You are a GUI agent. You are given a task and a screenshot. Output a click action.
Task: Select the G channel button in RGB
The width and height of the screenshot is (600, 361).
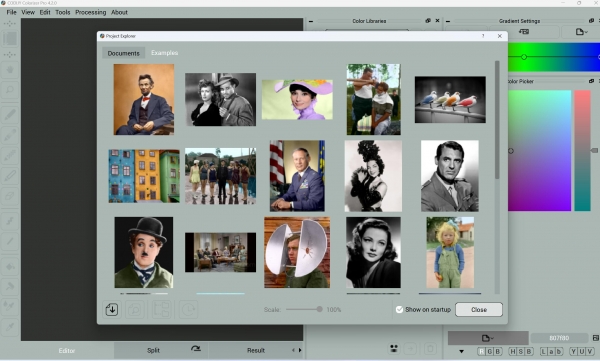point(489,351)
